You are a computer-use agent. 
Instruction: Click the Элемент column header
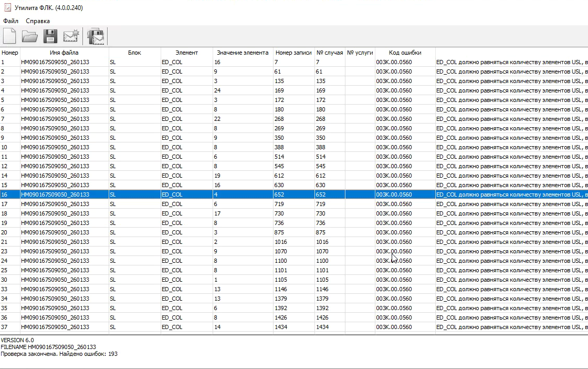(186, 53)
